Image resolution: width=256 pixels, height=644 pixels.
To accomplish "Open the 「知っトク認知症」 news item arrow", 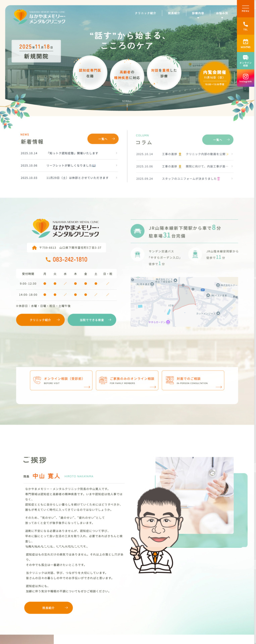I will pos(116,153).
